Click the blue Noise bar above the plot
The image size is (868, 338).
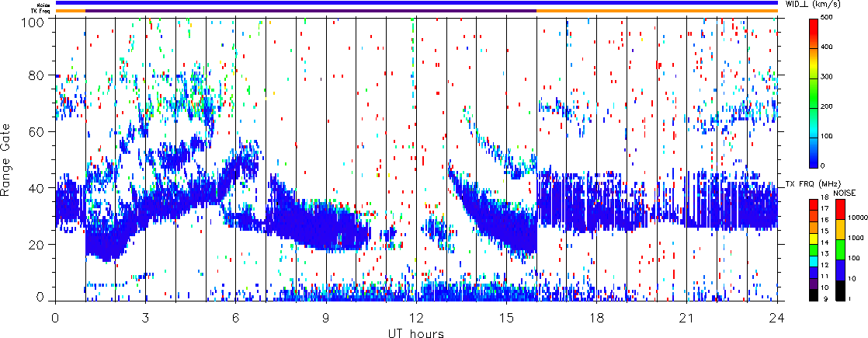[416, 3]
